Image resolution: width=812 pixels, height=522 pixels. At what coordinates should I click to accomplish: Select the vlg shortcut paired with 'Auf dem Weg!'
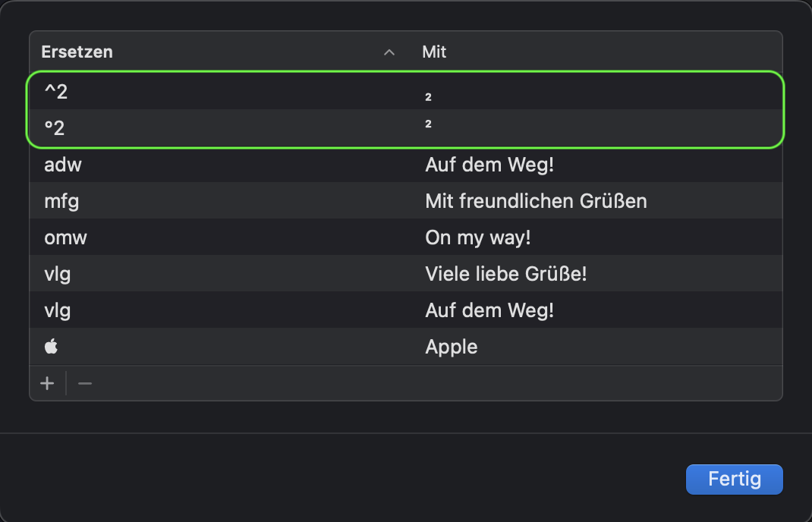[58, 310]
